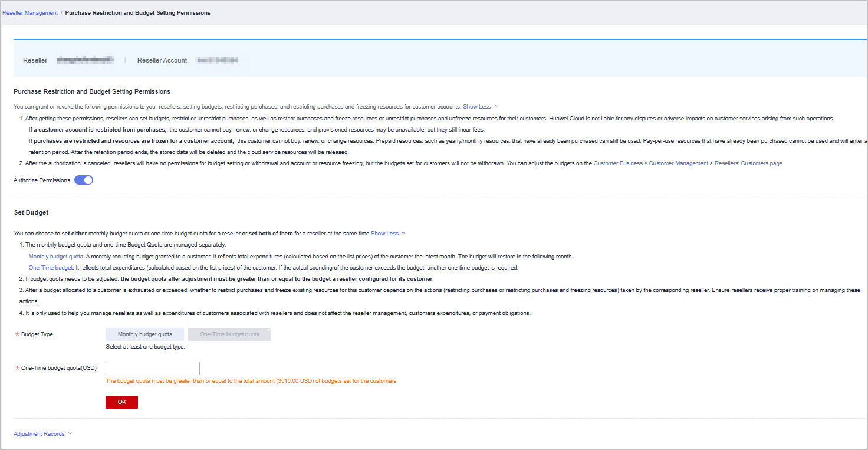This screenshot has width=868, height=450.
Task: Click the red asterisk beside One-Time budget quota(USD)
Action: pos(17,369)
